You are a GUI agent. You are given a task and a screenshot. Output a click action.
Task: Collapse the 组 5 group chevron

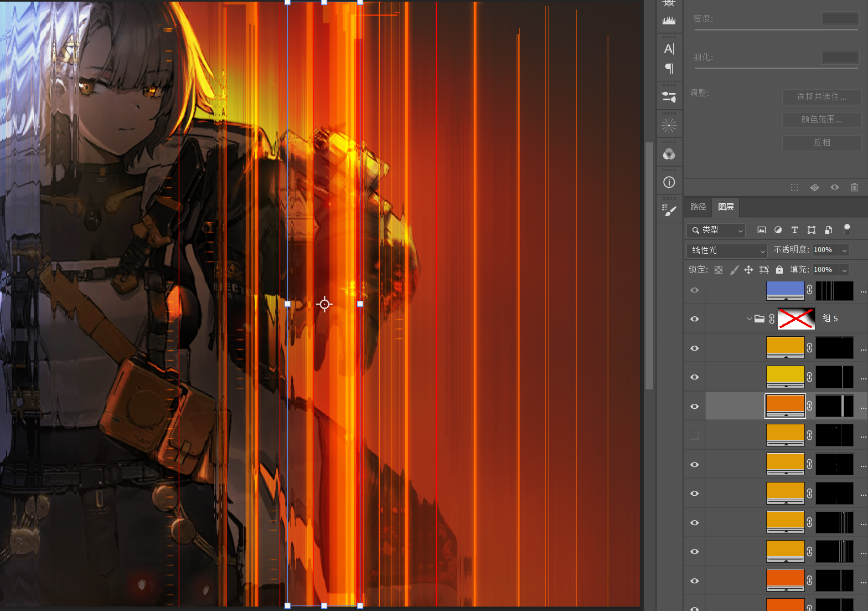point(749,319)
